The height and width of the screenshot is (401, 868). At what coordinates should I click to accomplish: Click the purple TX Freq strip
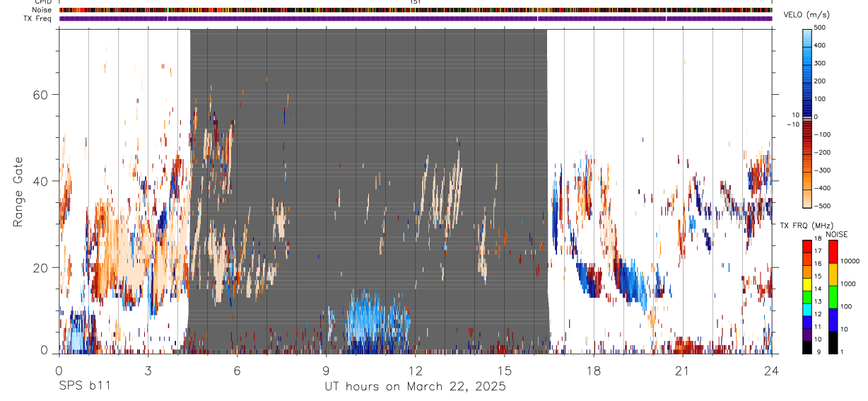point(416,18)
